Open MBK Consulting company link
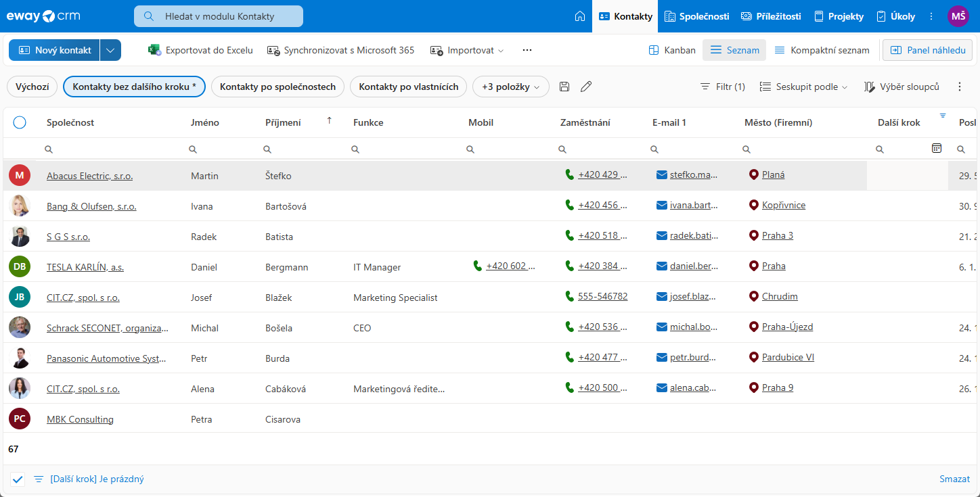This screenshot has height=497, width=980. click(80, 419)
